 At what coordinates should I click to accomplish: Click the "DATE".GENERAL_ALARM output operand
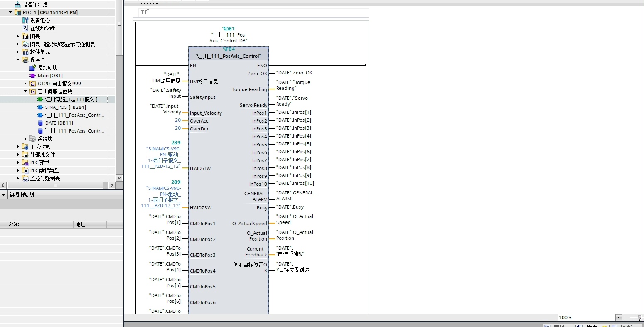point(296,196)
